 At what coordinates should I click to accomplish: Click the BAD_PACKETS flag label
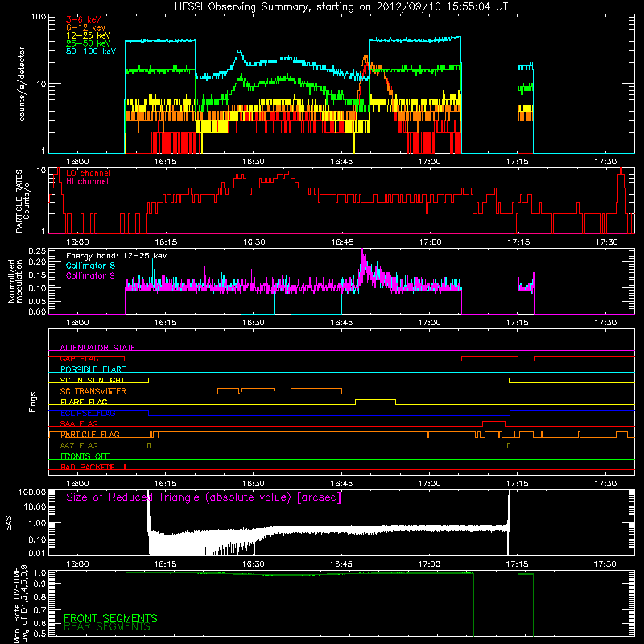click(x=88, y=467)
